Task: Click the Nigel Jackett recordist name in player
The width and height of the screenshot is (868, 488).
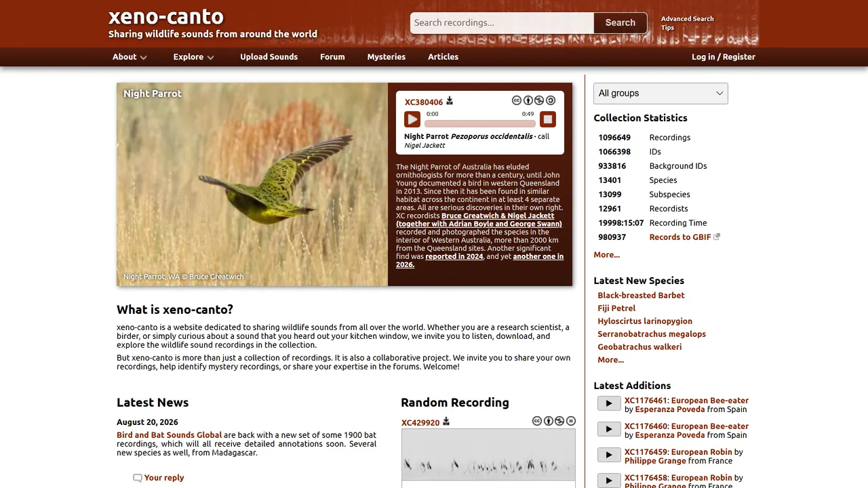Action: pos(425,146)
